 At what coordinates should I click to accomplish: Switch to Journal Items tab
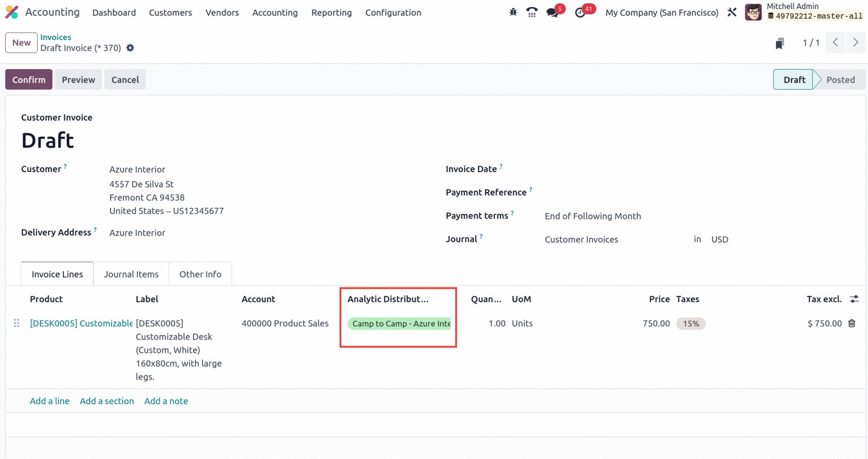131,274
